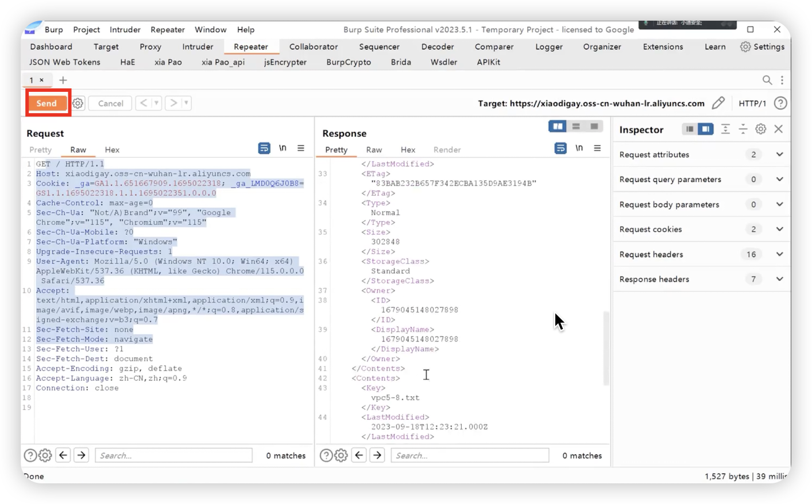This screenshot has width=812, height=504.
Task: Open the HaE extension tab
Action: [127, 62]
